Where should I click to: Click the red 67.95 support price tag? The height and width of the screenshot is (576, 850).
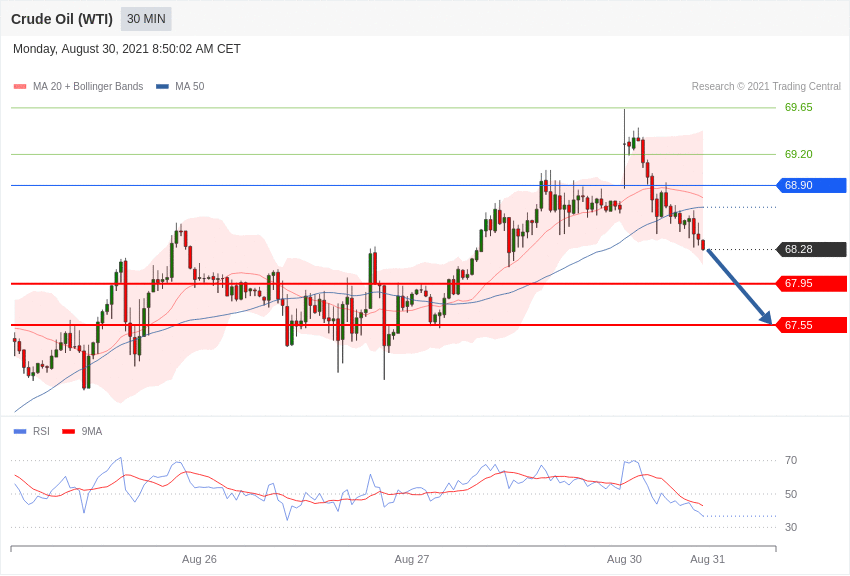coord(812,283)
